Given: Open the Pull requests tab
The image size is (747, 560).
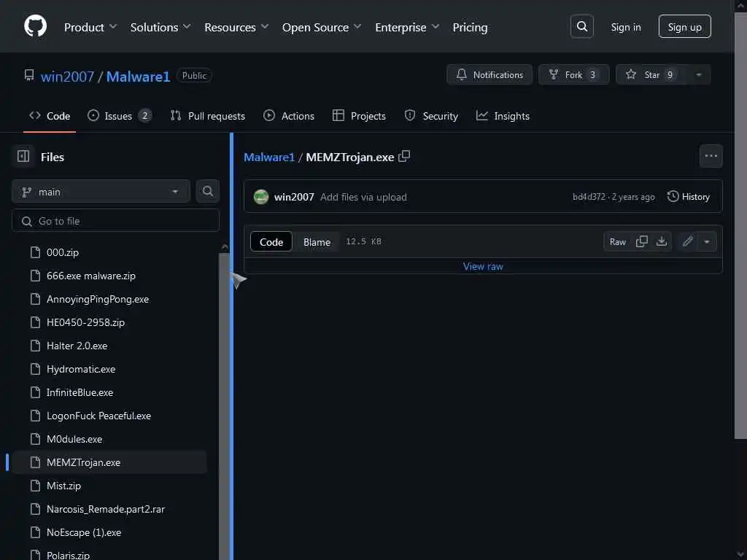Looking at the screenshot, I should pos(208,116).
